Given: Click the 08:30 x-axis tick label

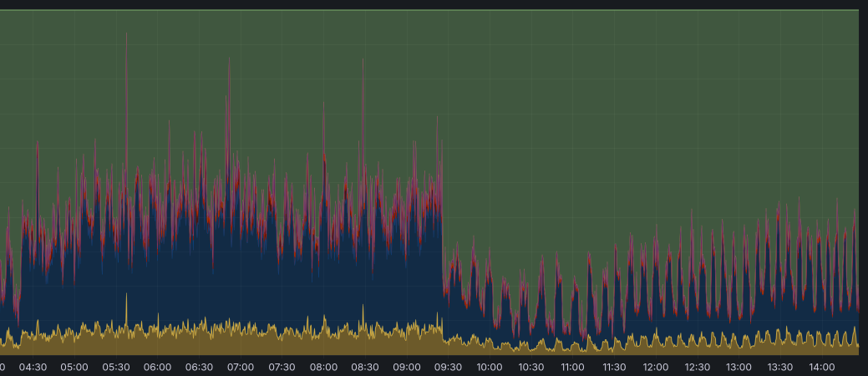Looking at the screenshot, I should [x=365, y=367].
